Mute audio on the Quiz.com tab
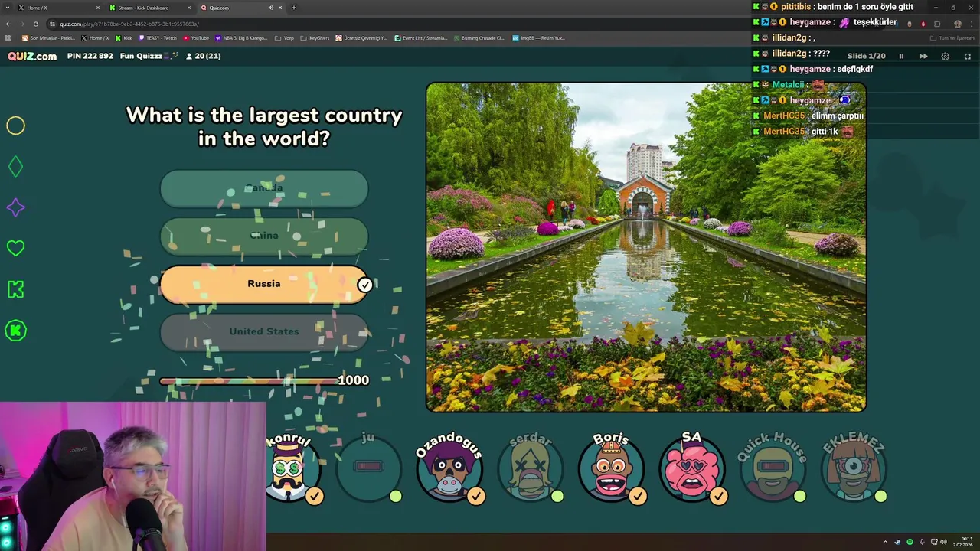Viewport: 980px width, 551px height. click(270, 8)
